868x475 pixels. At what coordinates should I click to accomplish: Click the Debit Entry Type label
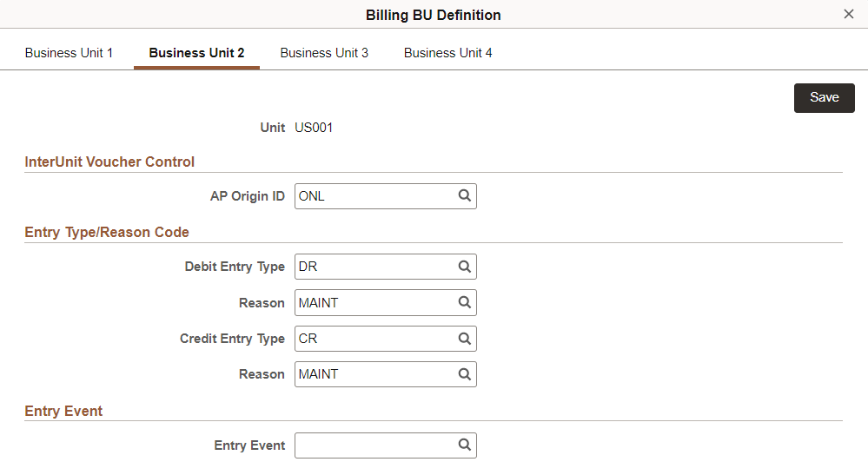point(235,267)
